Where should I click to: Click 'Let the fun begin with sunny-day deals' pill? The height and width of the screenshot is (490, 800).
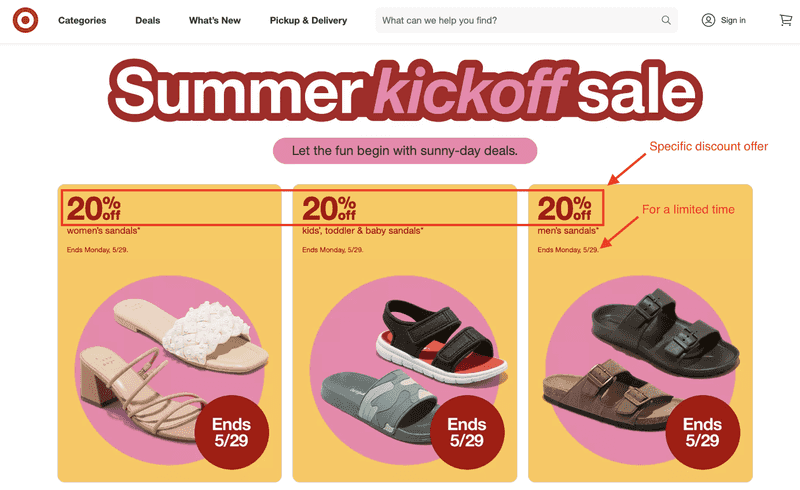[405, 151]
